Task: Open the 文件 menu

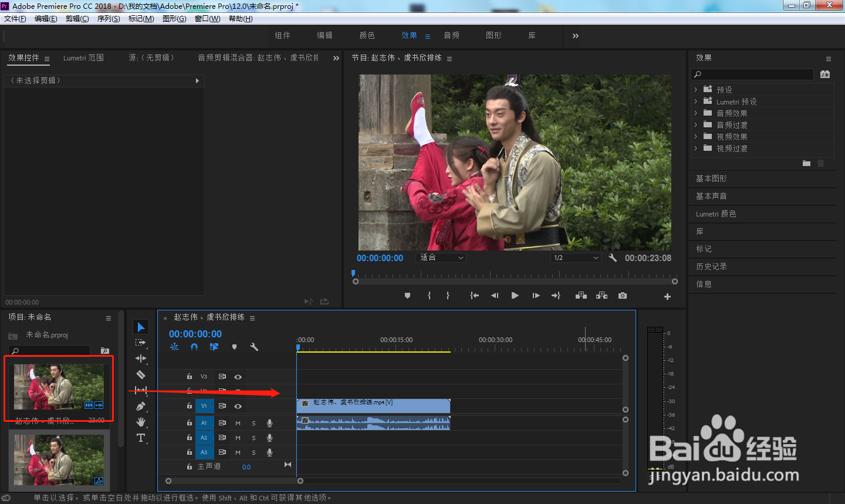Action: pos(15,19)
